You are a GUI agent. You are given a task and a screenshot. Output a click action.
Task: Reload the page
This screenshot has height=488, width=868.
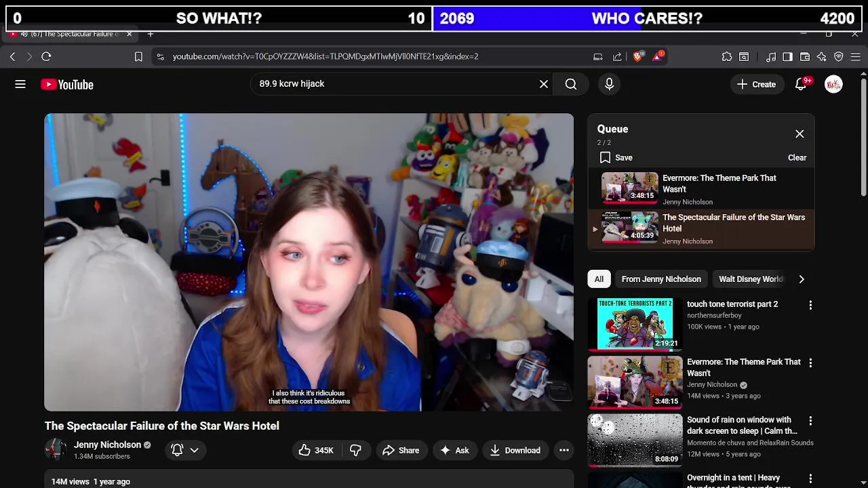click(x=46, y=57)
